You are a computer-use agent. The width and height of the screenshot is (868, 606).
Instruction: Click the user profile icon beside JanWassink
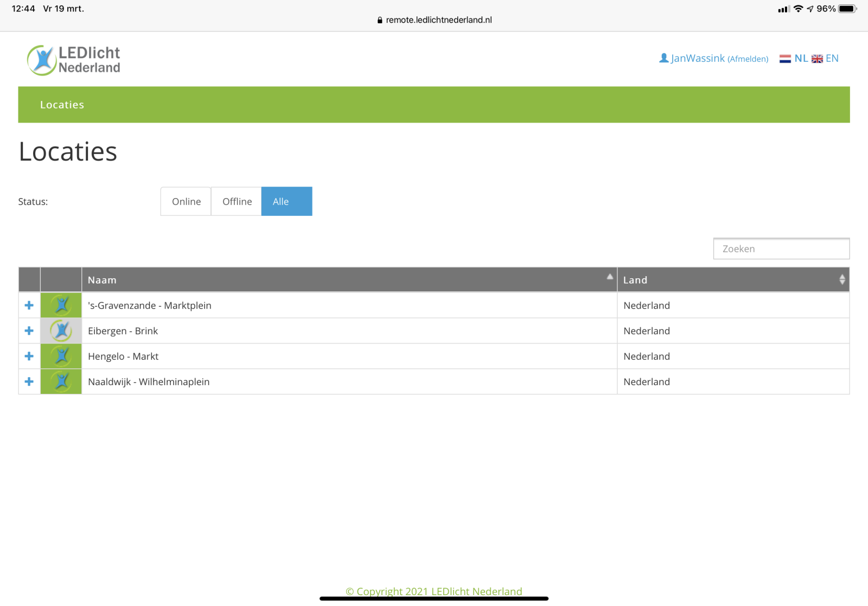[663, 58]
